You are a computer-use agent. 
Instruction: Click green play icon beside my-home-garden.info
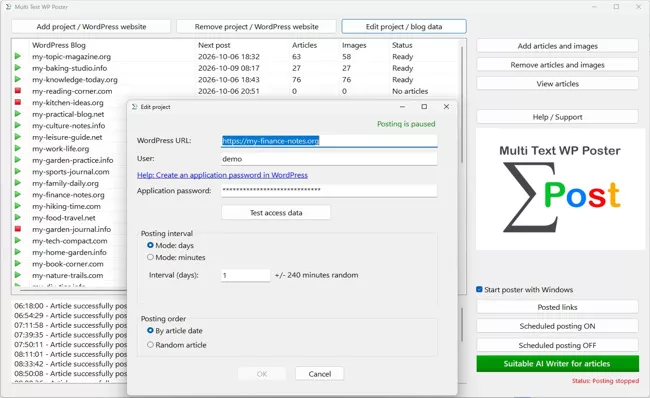[x=17, y=252]
